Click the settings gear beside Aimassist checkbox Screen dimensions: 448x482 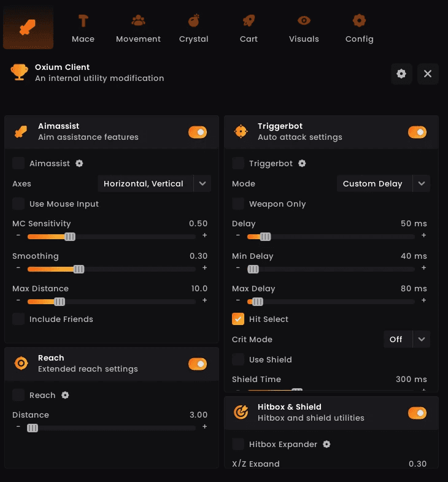click(x=79, y=164)
